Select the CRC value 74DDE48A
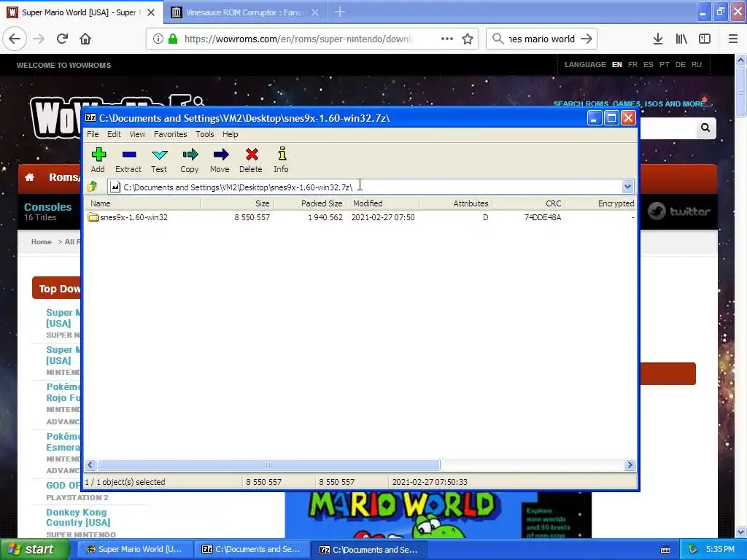The width and height of the screenshot is (747, 560). pos(543,217)
